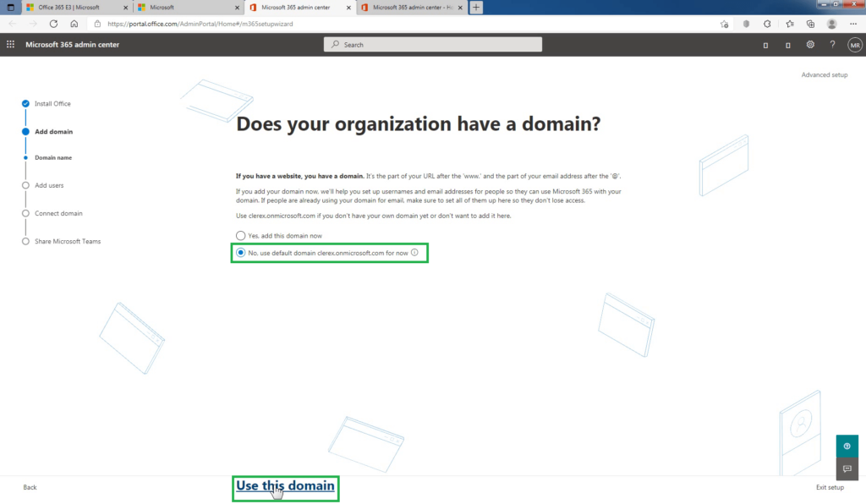This screenshot has height=504, width=866.
Task: Select 'Yes, add this domain now' option
Action: pos(241,236)
